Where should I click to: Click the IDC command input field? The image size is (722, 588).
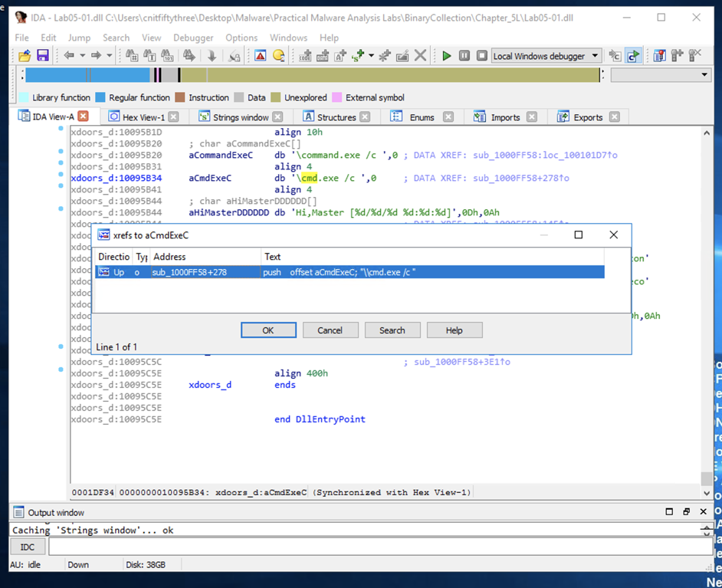[x=379, y=547]
